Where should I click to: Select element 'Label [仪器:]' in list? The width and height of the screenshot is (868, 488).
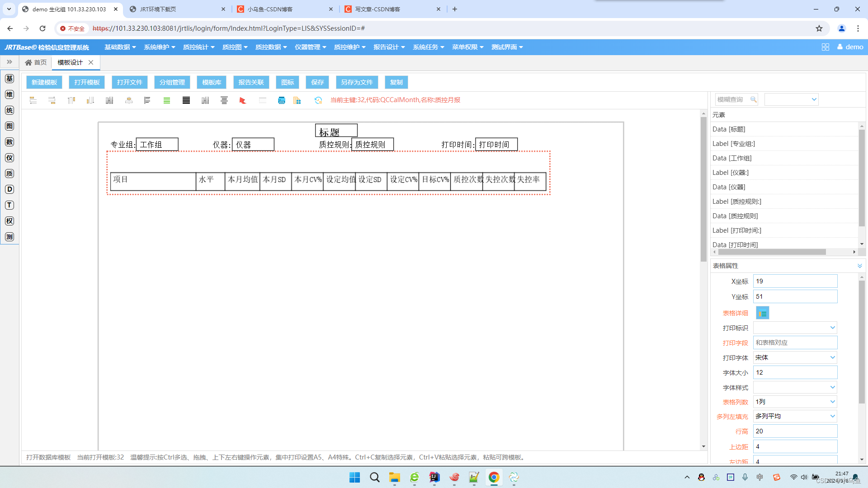pos(784,173)
